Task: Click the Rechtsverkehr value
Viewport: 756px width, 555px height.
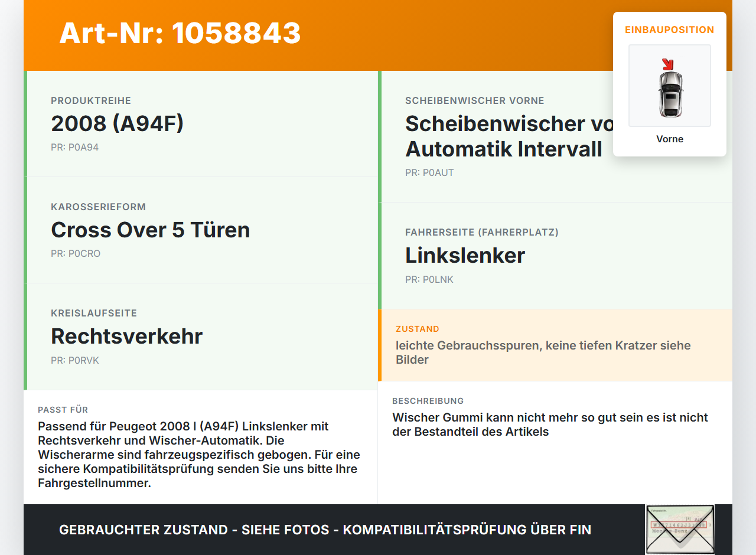Action: point(127,336)
